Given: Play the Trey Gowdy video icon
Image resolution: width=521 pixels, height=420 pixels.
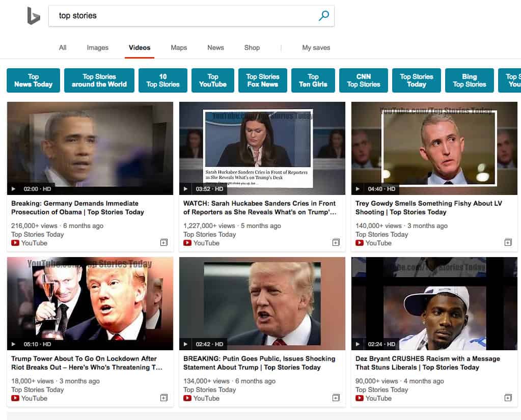Looking at the screenshot, I should pyautogui.click(x=358, y=189).
